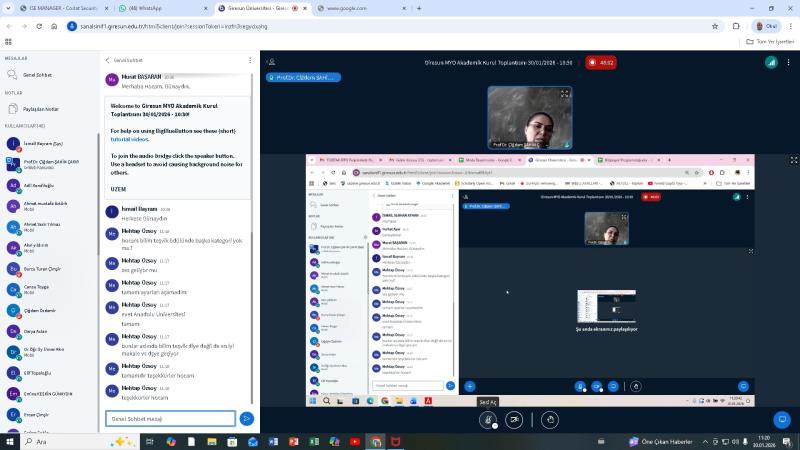Collapse chat using the back arrow

coord(107,60)
